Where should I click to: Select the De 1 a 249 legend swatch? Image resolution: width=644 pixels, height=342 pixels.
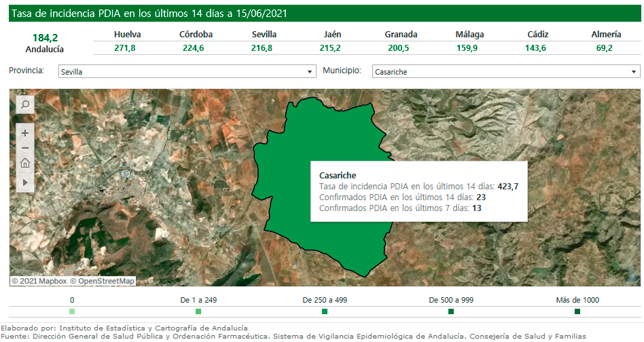(x=198, y=311)
